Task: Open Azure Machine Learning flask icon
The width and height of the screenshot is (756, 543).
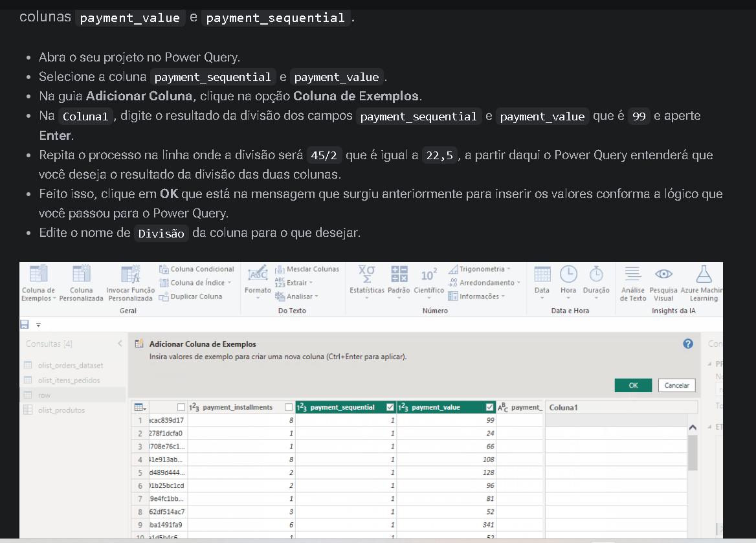Action: [x=704, y=274]
